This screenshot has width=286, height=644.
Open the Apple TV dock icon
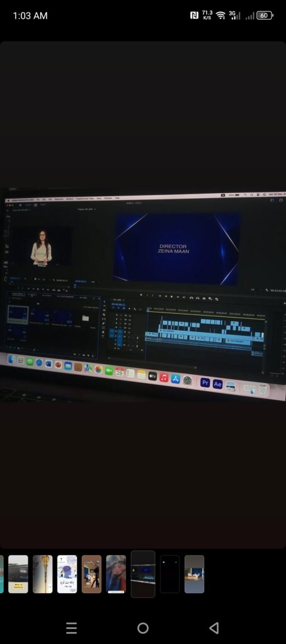pos(152,376)
